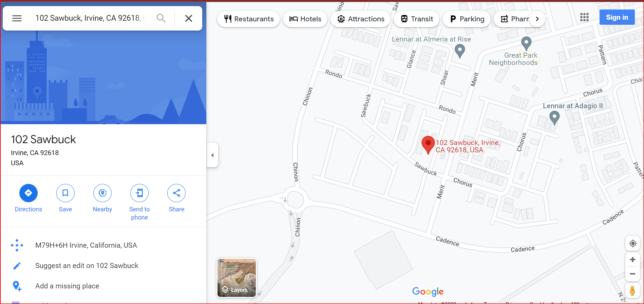The image size is (644, 304).
Task: Click the search magnifier icon
Action: click(161, 18)
